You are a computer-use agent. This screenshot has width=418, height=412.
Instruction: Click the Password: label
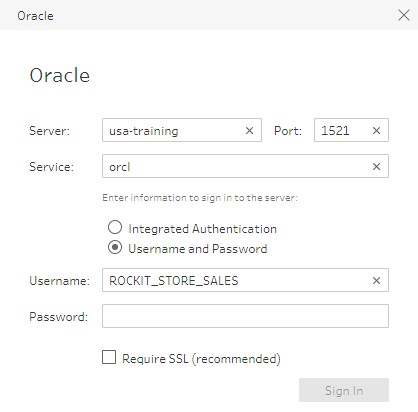58,317
